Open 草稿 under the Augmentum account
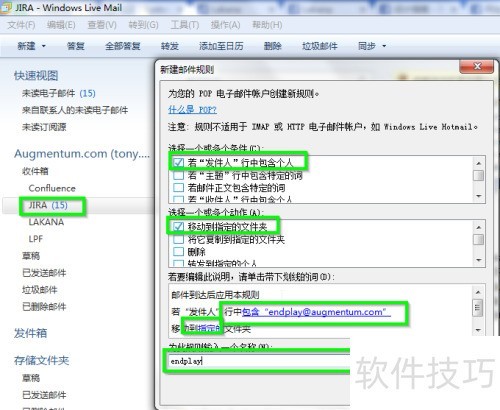Image resolution: width=500 pixels, height=410 pixels. point(31,256)
